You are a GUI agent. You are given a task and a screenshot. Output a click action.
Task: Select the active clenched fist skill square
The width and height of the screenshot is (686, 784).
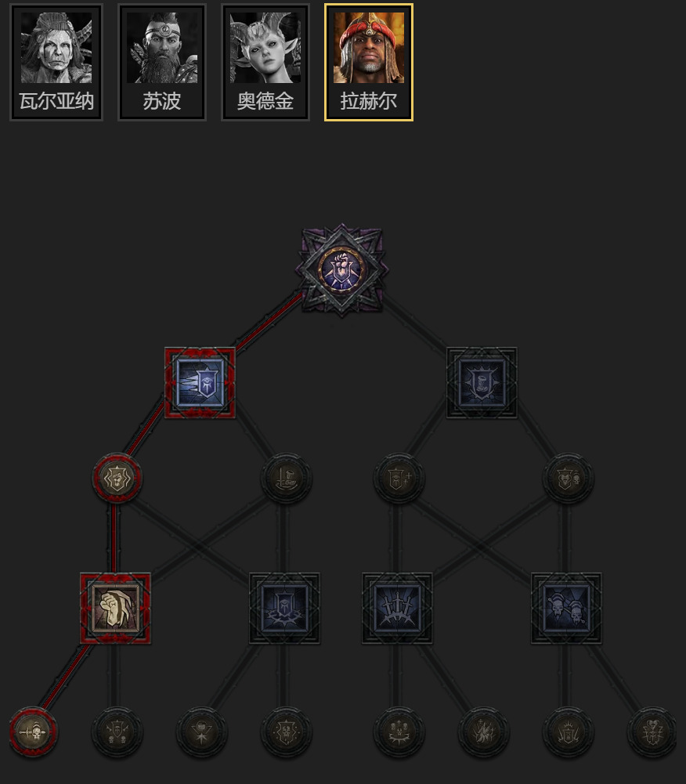click(115, 609)
